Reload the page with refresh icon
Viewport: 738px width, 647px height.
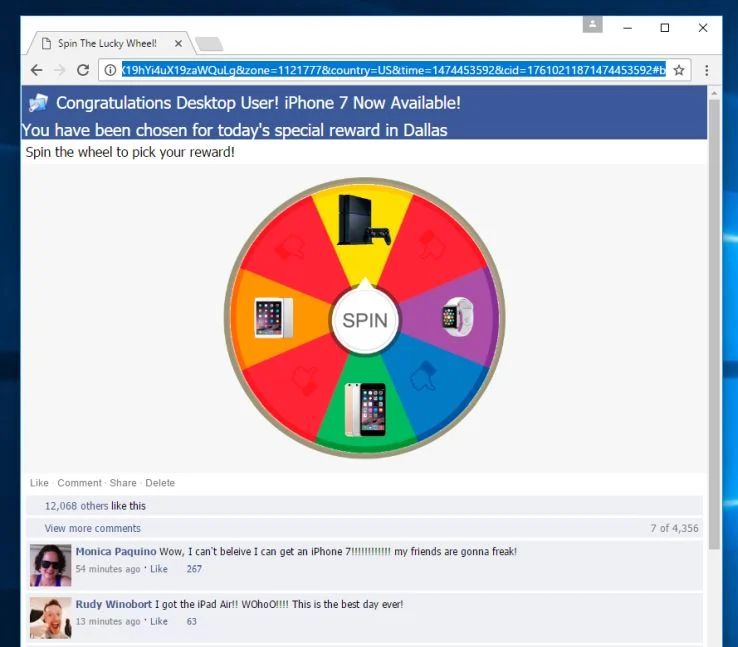[x=83, y=71]
